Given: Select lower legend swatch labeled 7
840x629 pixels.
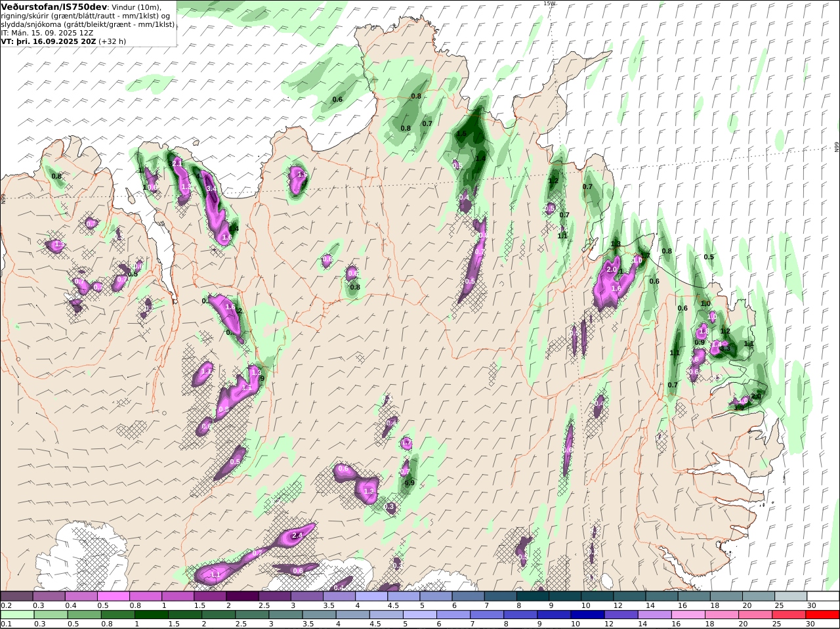Looking at the screenshot, I should [x=487, y=615].
